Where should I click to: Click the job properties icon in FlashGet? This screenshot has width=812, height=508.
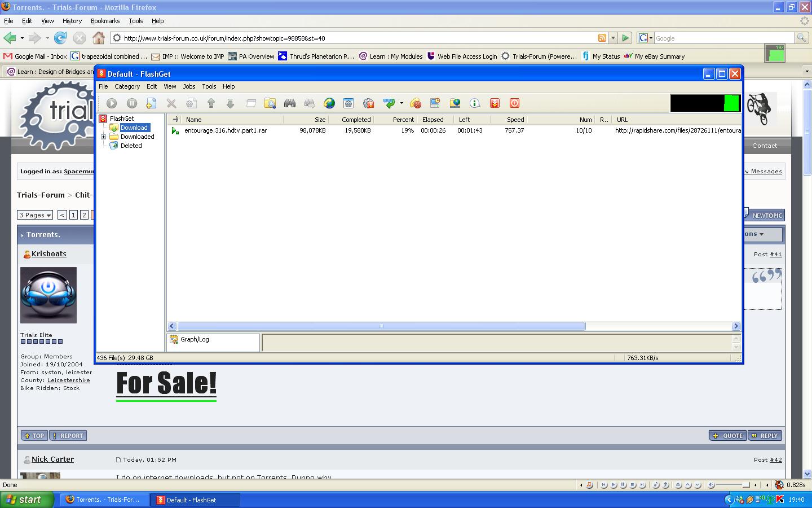tap(191, 103)
